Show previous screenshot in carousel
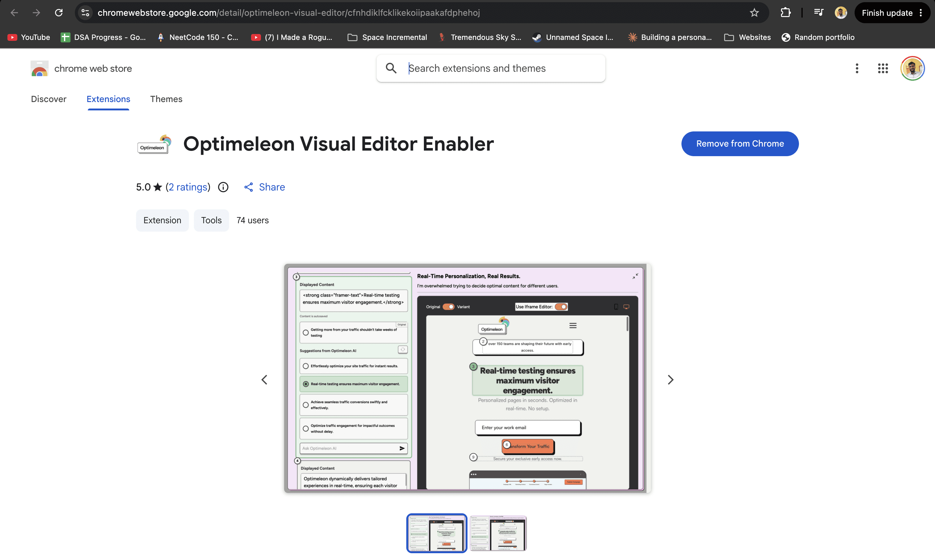 [264, 380]
